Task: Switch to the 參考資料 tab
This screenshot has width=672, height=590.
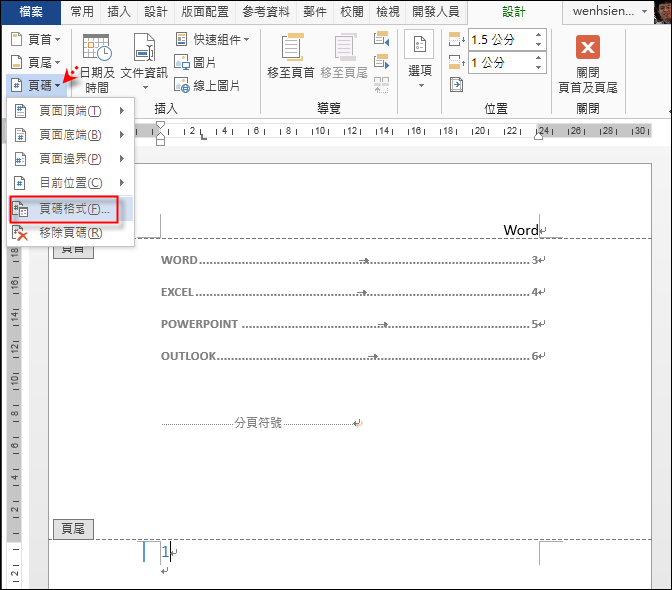Action: coord(266,12)
